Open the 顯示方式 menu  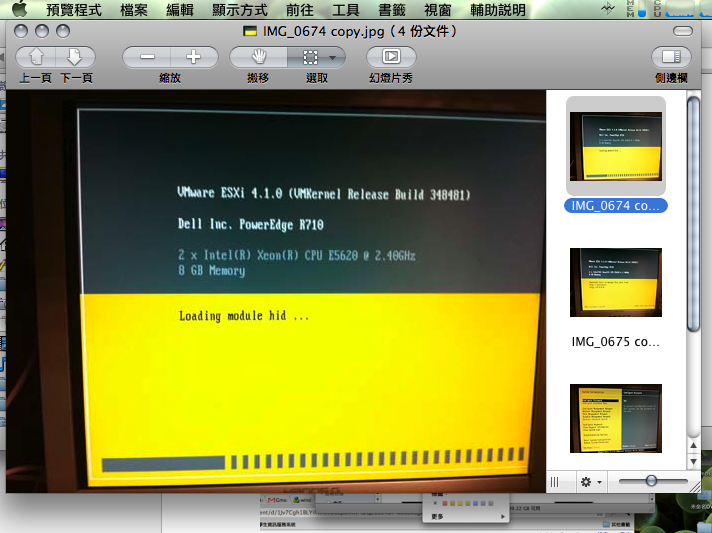click(240, 10)
